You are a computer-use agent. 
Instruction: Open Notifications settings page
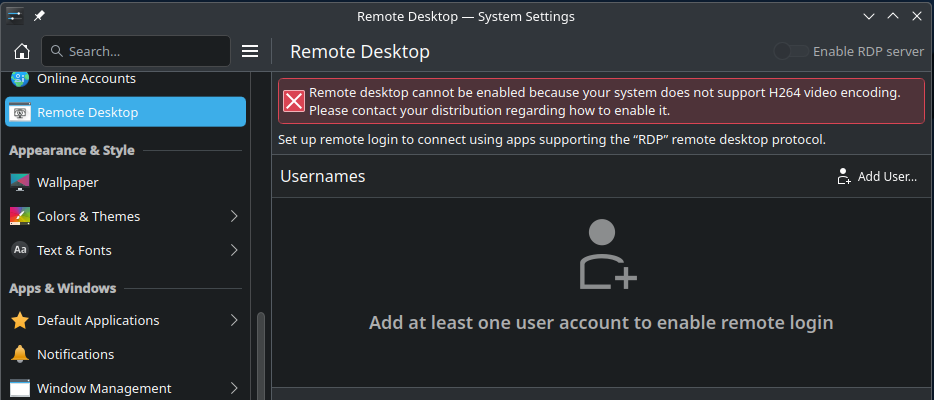126,354
